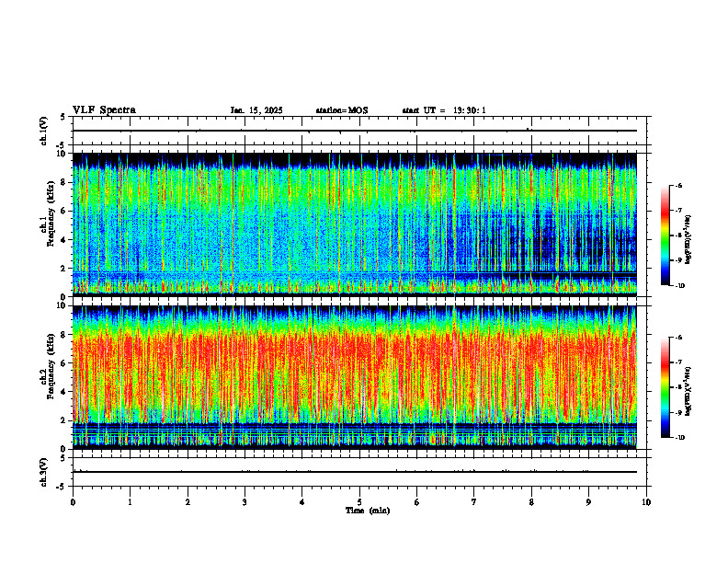Click time axis tick label "4"
This screenshot has height=563, width=728.
pos(302,502)
